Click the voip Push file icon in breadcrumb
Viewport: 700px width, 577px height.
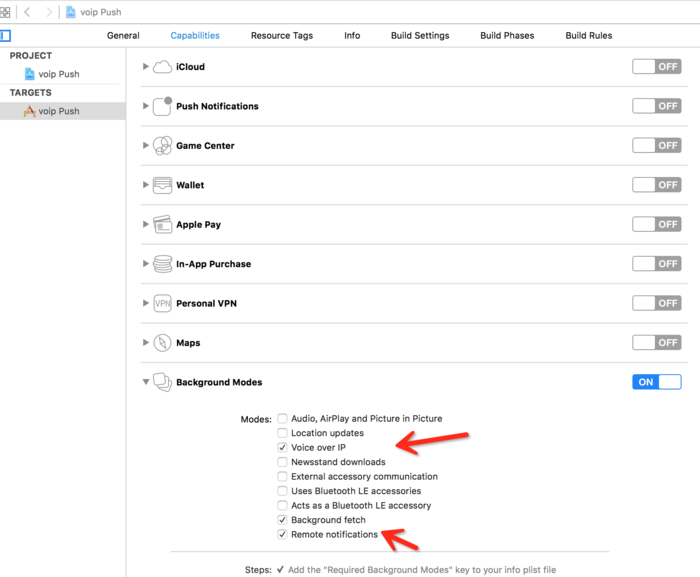point(71,12)
